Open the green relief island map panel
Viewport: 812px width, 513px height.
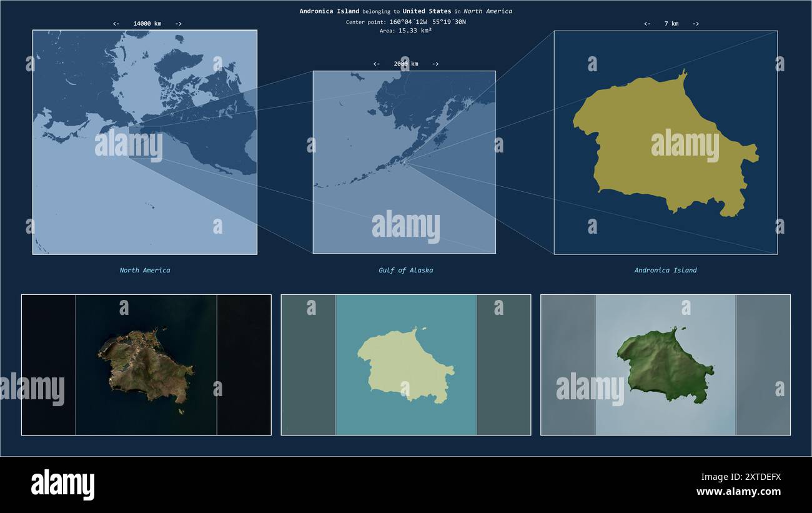click(665, 365)
